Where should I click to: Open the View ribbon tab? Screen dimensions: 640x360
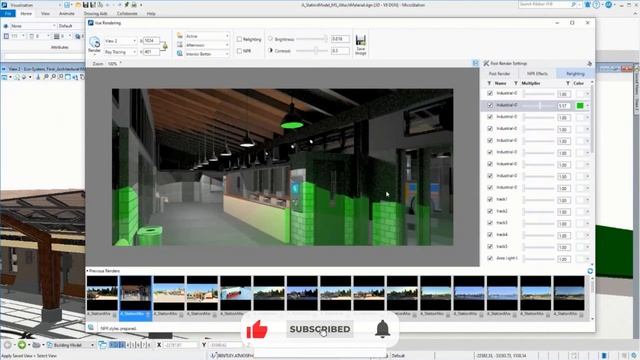coord(45,13)
